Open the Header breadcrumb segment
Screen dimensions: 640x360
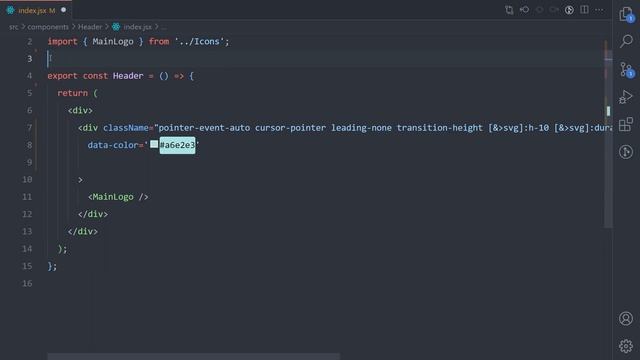[90, 27]
